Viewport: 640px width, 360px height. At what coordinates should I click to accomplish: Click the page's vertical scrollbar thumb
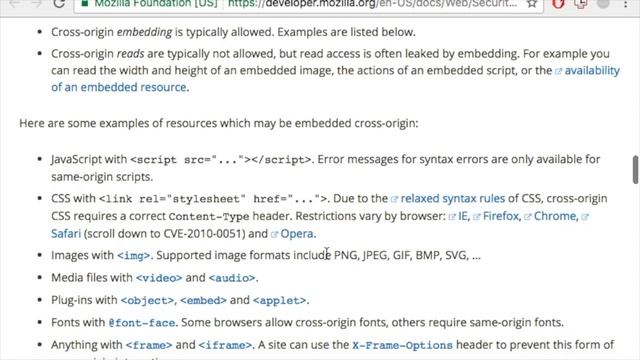coord(636,169)
